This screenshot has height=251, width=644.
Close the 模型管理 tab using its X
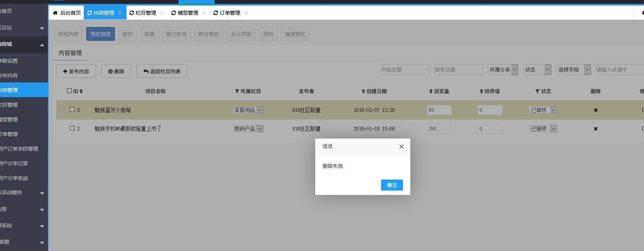tap(204, 13)
